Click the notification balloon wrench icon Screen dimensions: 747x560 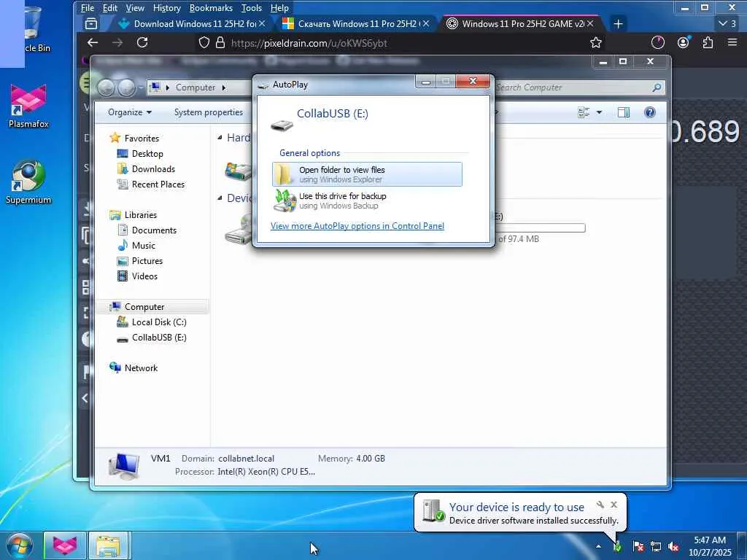point(600,505)
